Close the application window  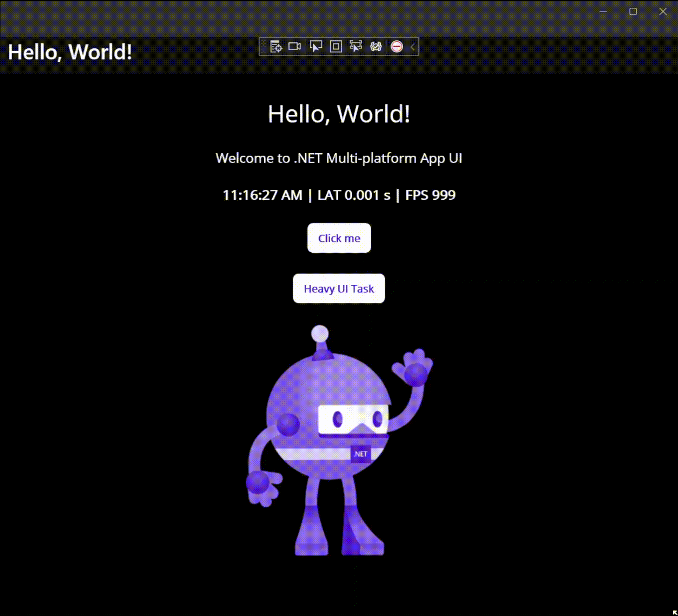click(663, 12)
